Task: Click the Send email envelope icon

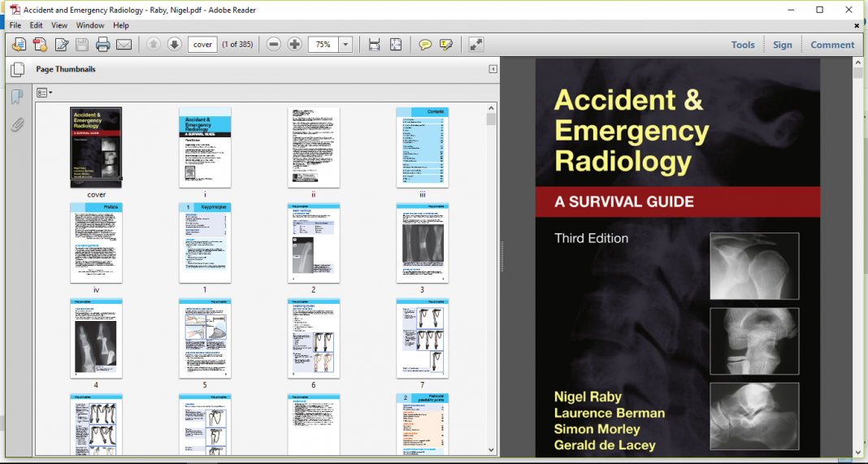Action: click(124, 45)
